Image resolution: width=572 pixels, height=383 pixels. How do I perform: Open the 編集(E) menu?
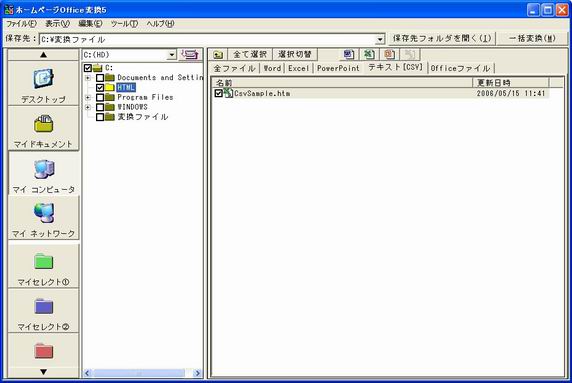(90, 24)
